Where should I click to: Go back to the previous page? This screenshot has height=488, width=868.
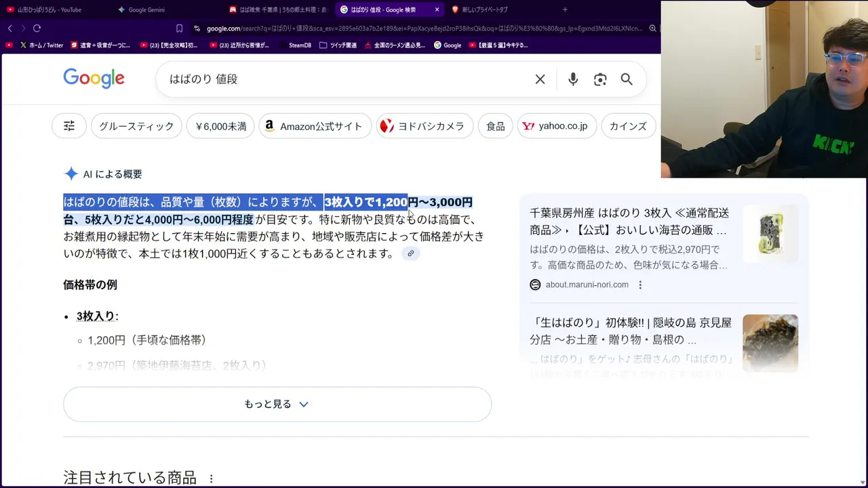point(10,28)
